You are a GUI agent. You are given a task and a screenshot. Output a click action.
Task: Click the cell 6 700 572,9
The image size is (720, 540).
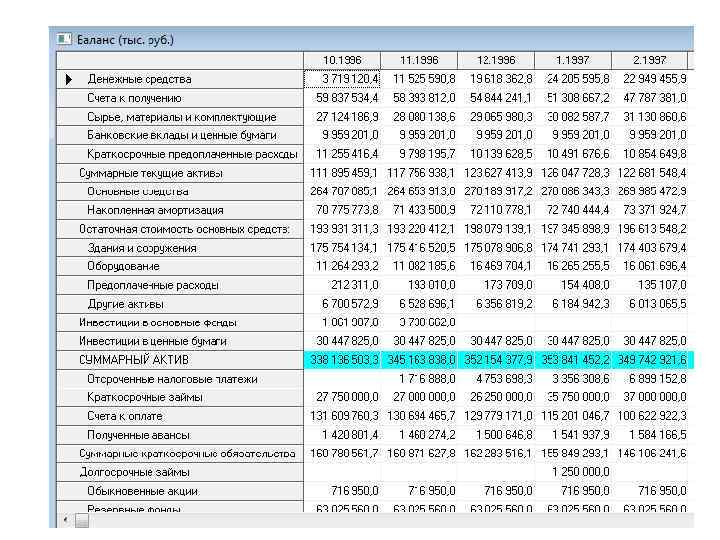coord(342,304)
